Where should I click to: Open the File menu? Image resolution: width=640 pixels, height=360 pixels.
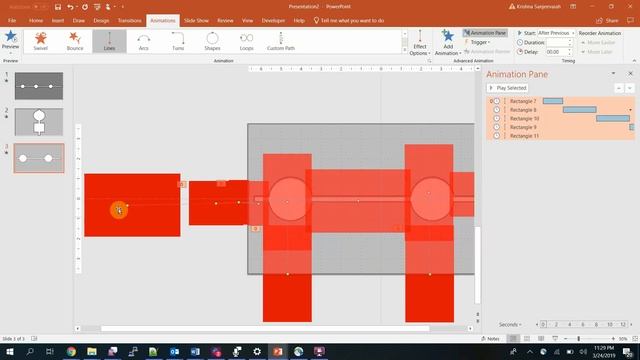pyautogui.click(x=12, y=20)
